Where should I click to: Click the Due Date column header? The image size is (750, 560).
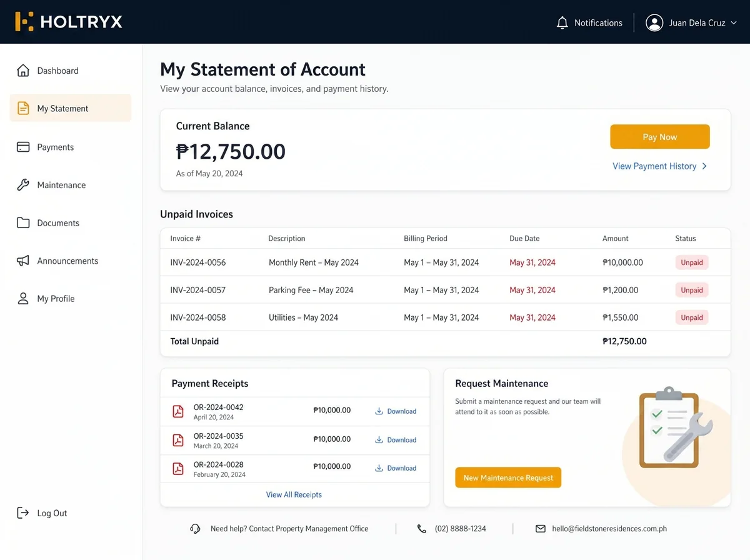524,239
